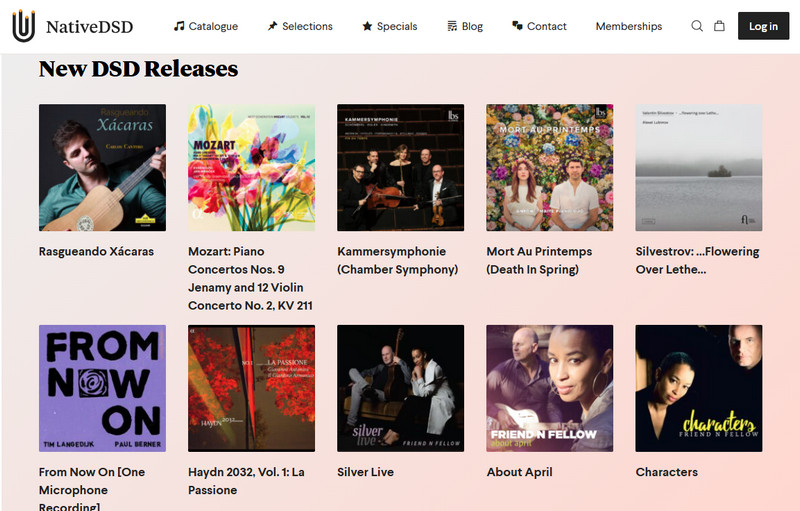The image size is (800, 511).
Task: Click the Silver Live title link
Action: click(x=365, y=472)
